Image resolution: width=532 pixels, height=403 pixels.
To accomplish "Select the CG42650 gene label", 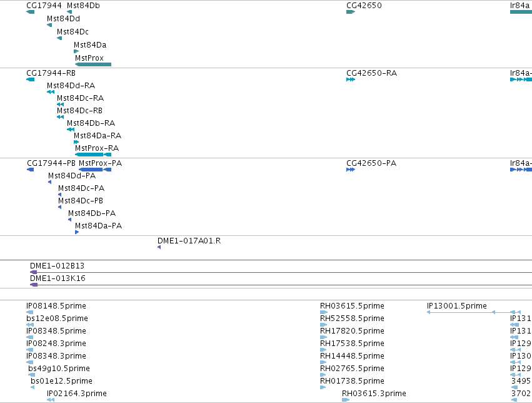I will tap(364, 6).
